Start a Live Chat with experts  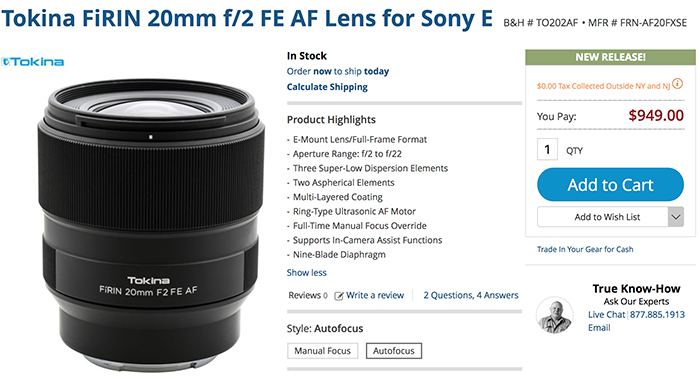click(x=606, y=314)
